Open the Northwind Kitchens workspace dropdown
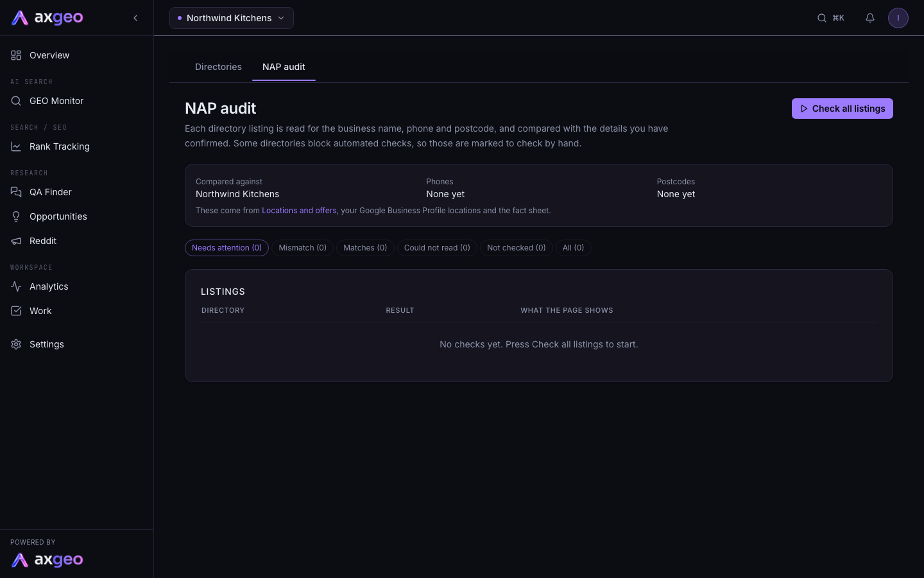Image resolution: width=924 pixels, height=578 pixels. coord(232,18)
